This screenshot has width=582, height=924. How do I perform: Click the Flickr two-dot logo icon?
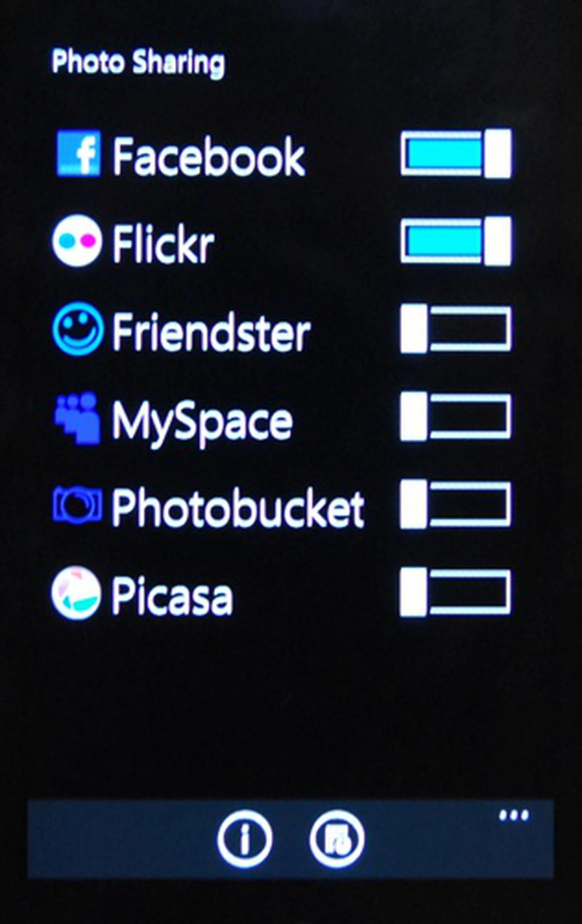pos(77,241)
